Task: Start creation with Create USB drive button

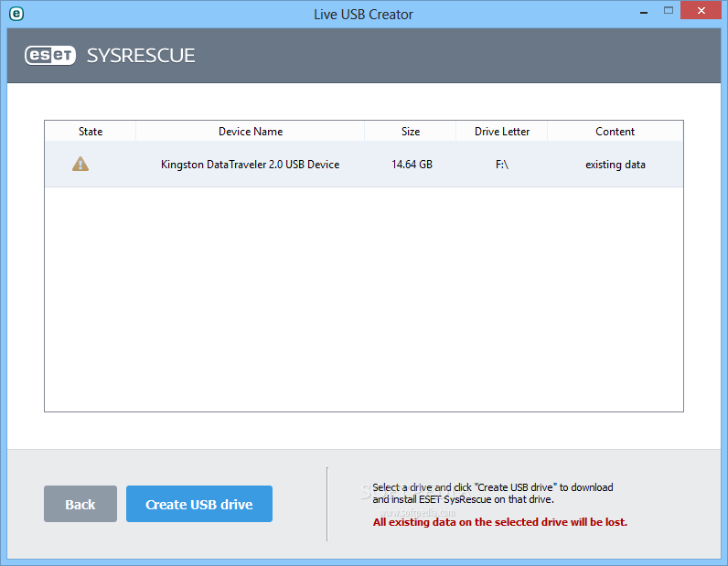Action: tap(199, 504)
